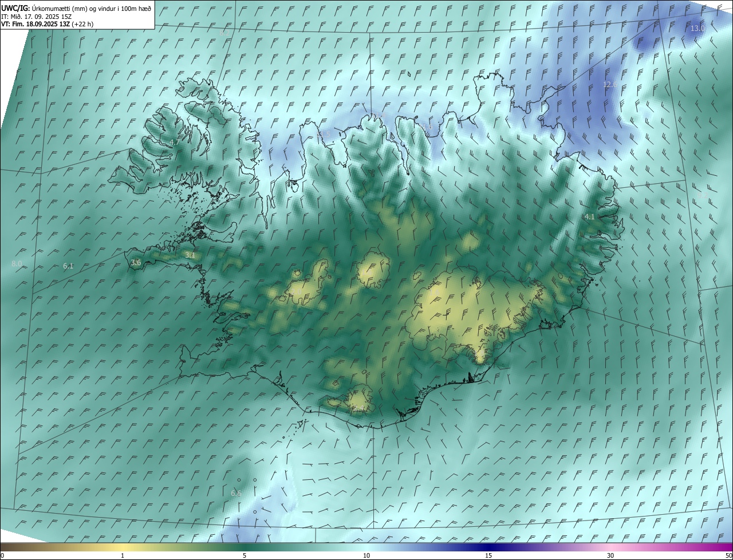
Task: Click the '6.6' value south of Iceland
Action: (236, 494)
